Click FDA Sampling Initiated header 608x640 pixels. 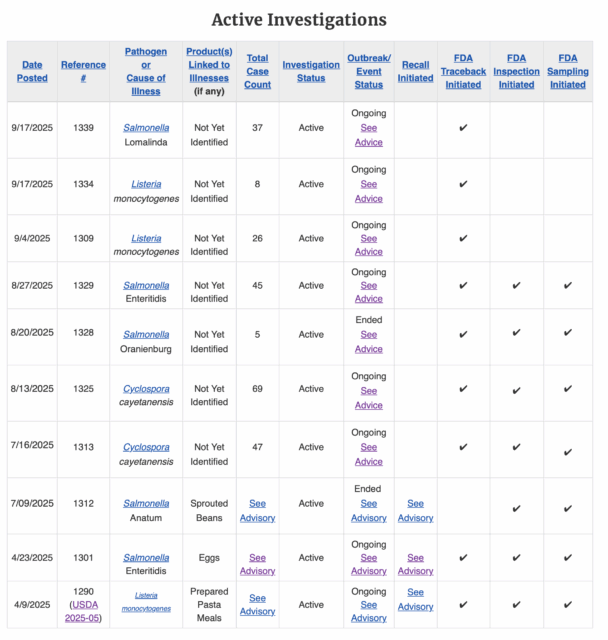[x=567, y=71]
